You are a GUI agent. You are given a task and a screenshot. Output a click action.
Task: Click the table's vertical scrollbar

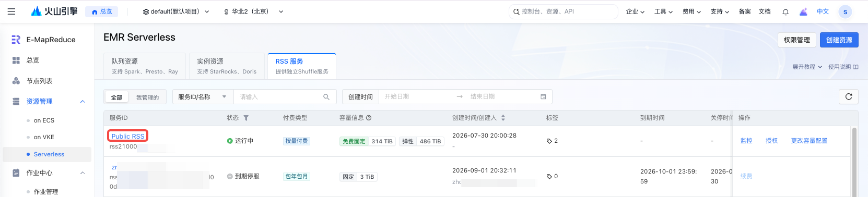point(854,162)
